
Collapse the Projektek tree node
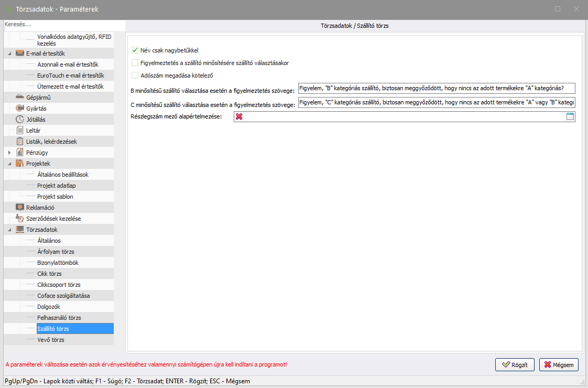9,164
